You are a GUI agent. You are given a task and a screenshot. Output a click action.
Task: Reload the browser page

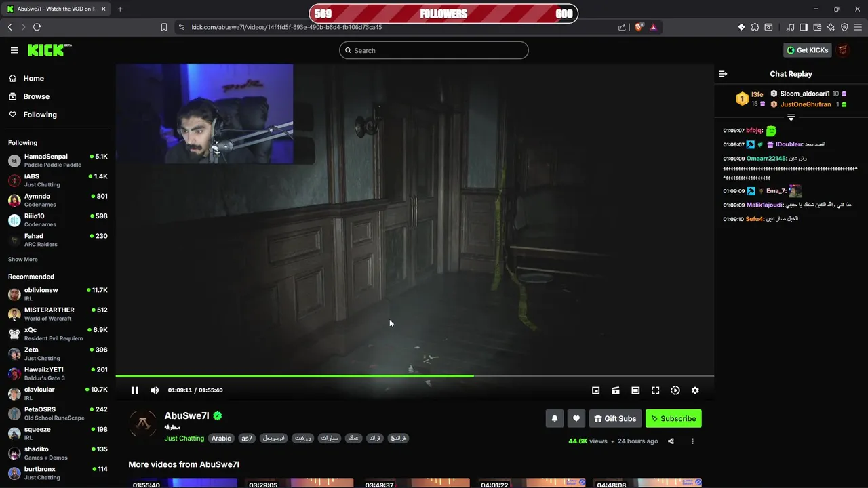click(x=37, y=27)
